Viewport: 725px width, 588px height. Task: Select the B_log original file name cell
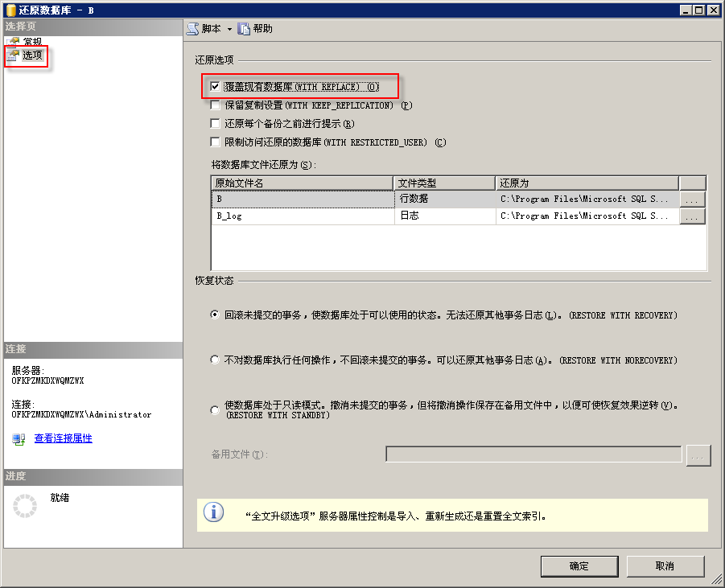[x=303, y=216]
